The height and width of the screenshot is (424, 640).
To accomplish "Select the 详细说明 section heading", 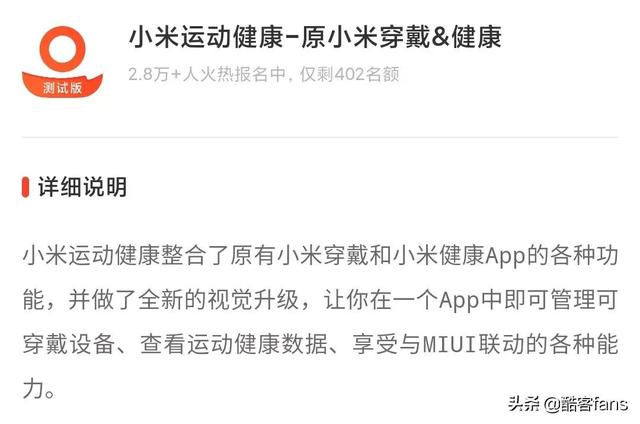I will tap(82, 187).
